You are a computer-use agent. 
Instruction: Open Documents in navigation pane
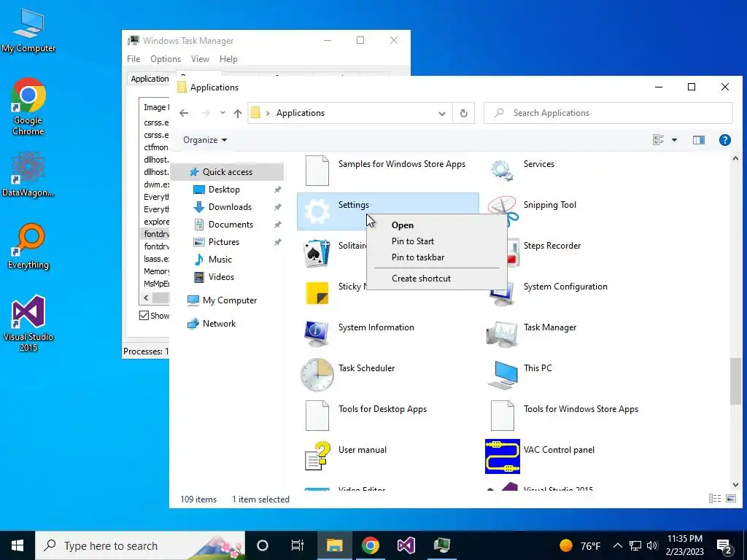point(231,225)
